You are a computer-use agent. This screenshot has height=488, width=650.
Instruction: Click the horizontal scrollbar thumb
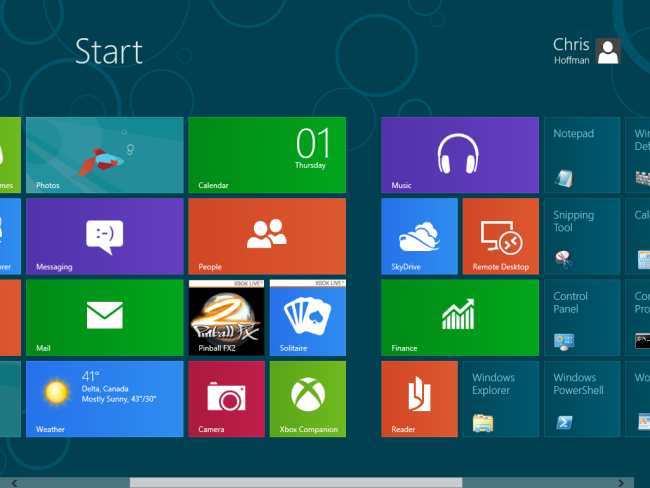[296, 483]
